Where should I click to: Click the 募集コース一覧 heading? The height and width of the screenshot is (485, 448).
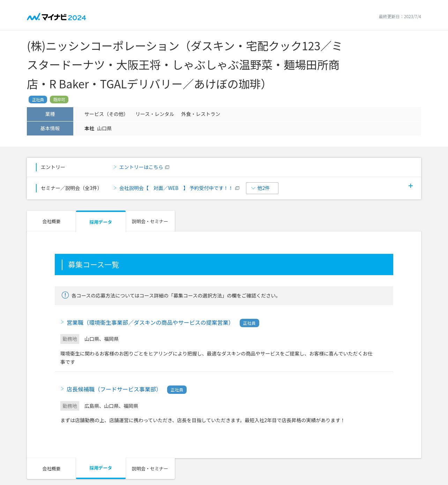[x=94, y=265]
